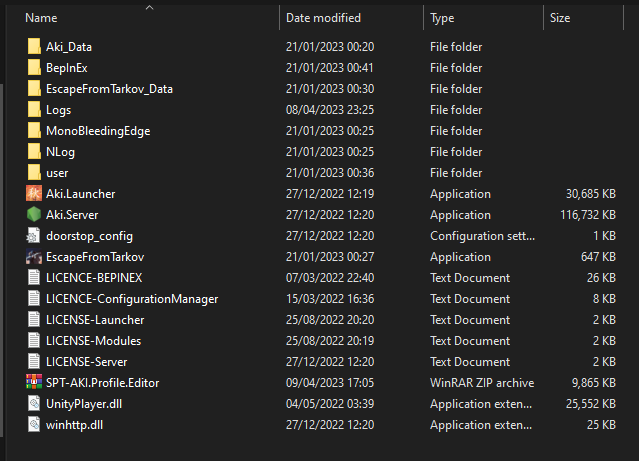The width and height of the screenshot is (639, 461).
Task: Select the user folder name
Action: pos(57,173)
